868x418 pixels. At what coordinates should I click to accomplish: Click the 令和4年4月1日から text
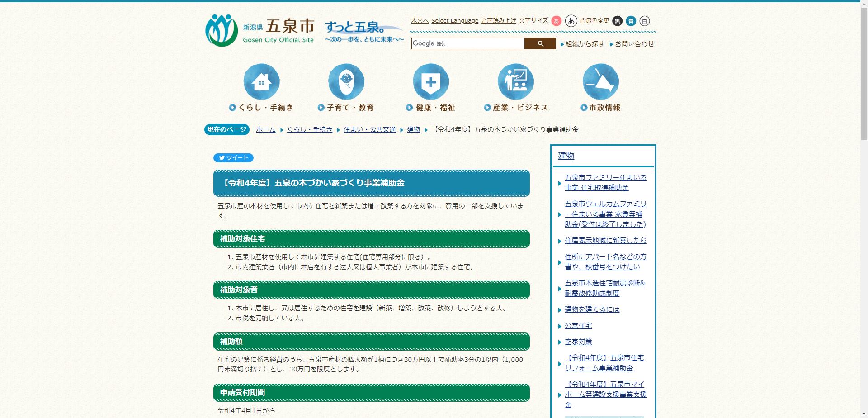[x=246, y=411]
